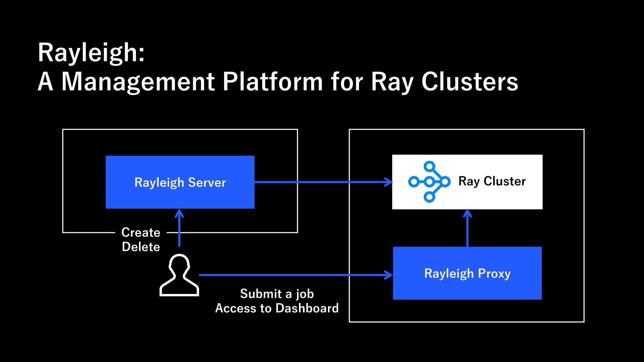644x362 pixels.
Task: Click the 'Delete' label text
Action: point(141,247)
